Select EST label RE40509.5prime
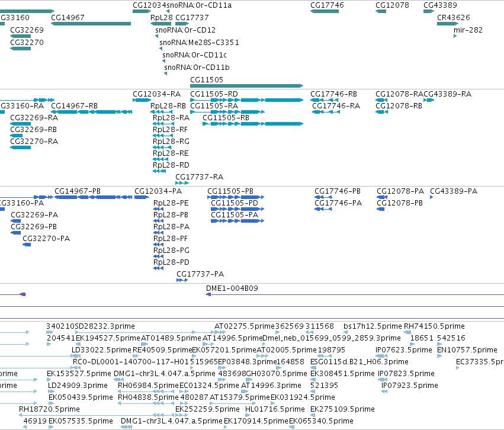504x430 pixels. pos(162,350)
